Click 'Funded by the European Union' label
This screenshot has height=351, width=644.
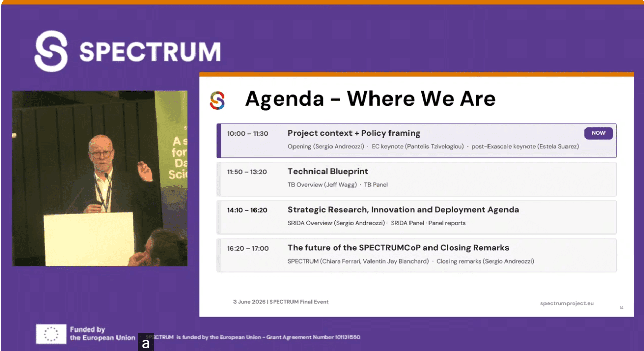103,334
